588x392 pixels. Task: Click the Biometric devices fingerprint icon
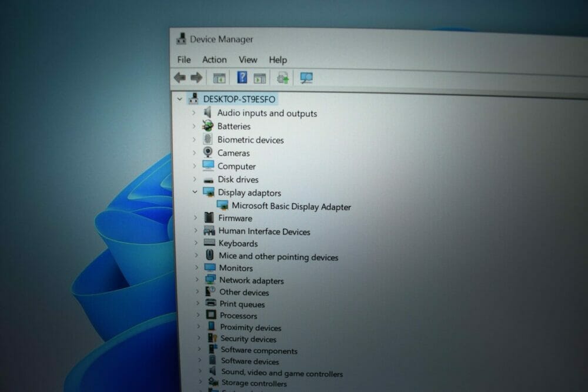pos(208,139)
